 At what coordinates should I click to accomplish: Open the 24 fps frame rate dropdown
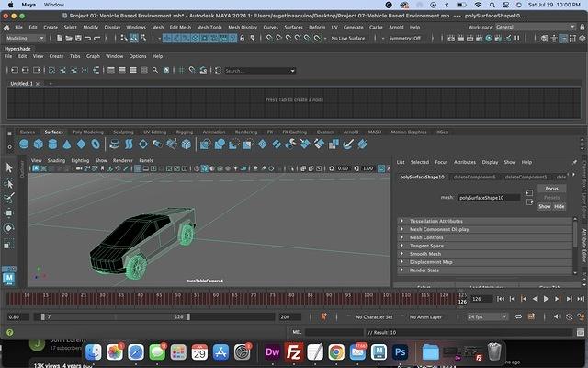point(487,316)
